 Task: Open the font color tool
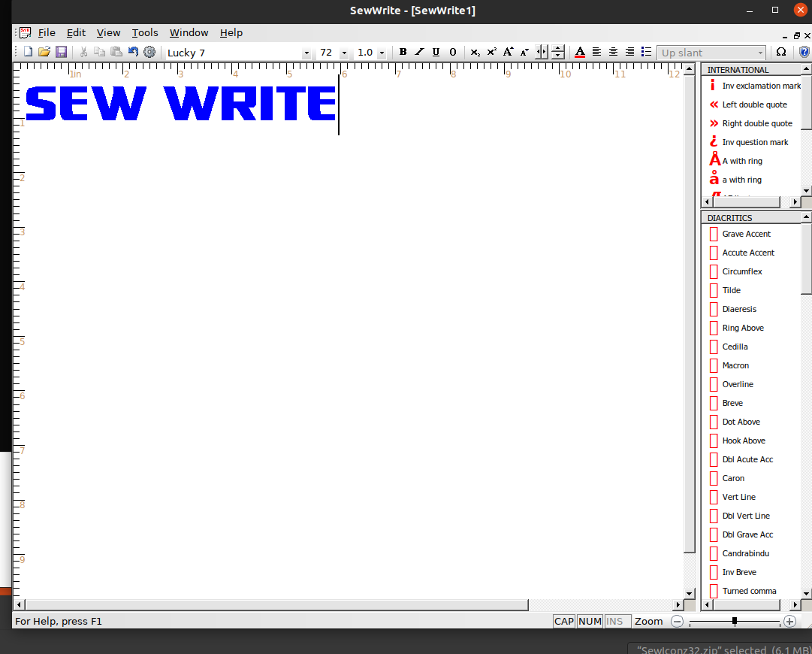tap(581, 53)
